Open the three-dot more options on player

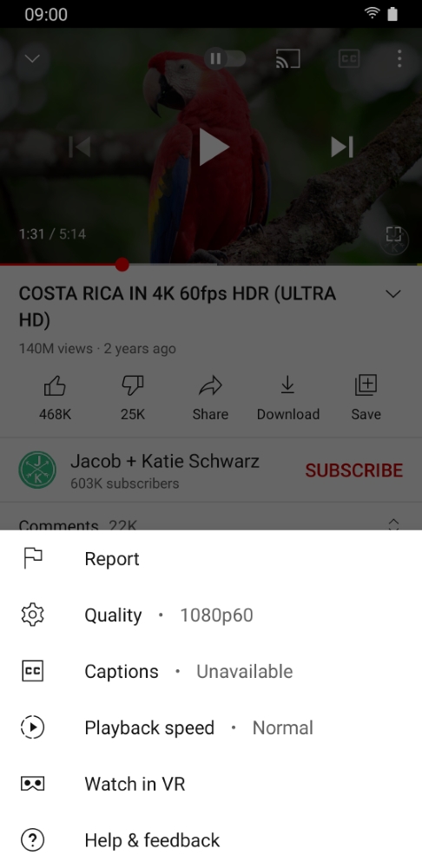[x=399, y=59]
